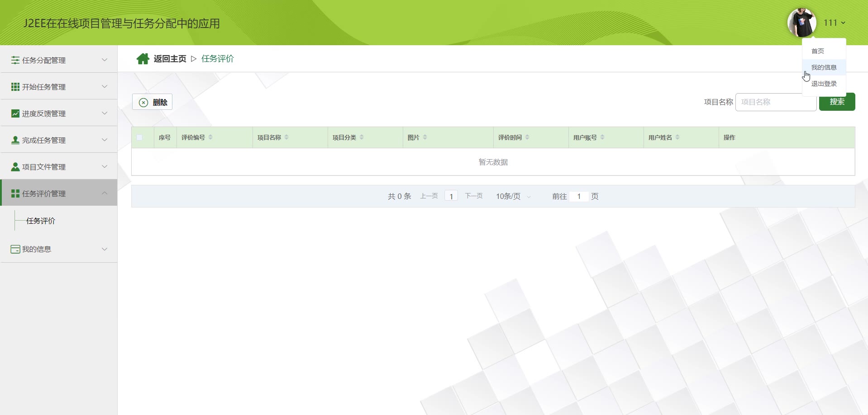Image resolution: width=868 pixels, height=415 pixels.
Task: Select 首页 in user menu
Action: click(x=824, y=51)
